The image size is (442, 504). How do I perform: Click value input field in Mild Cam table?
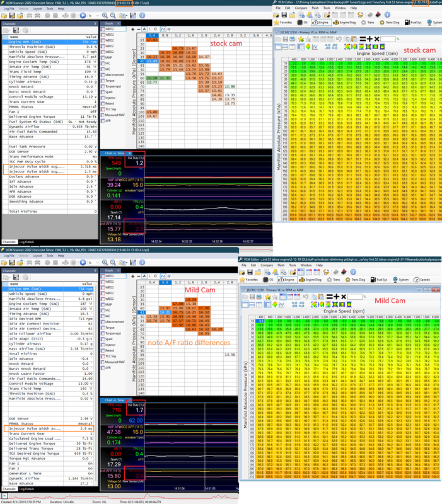354,296
